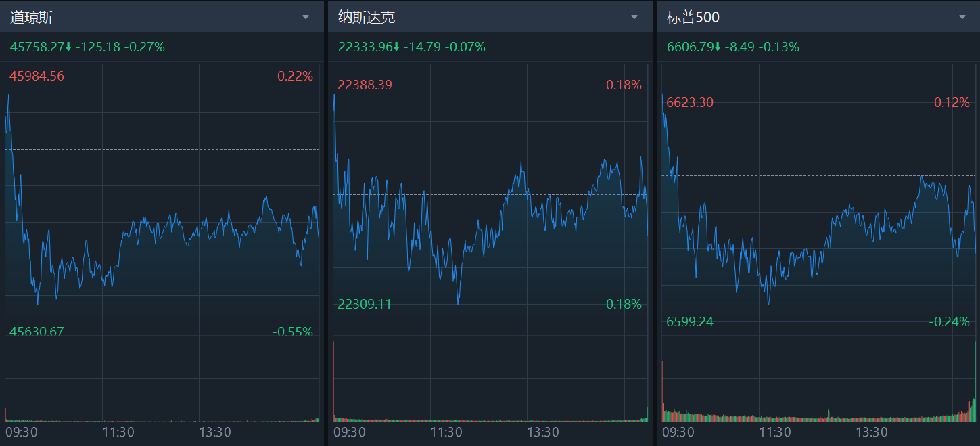Select the 道琼斯 point change -125.18

click(x=97, y=47)
